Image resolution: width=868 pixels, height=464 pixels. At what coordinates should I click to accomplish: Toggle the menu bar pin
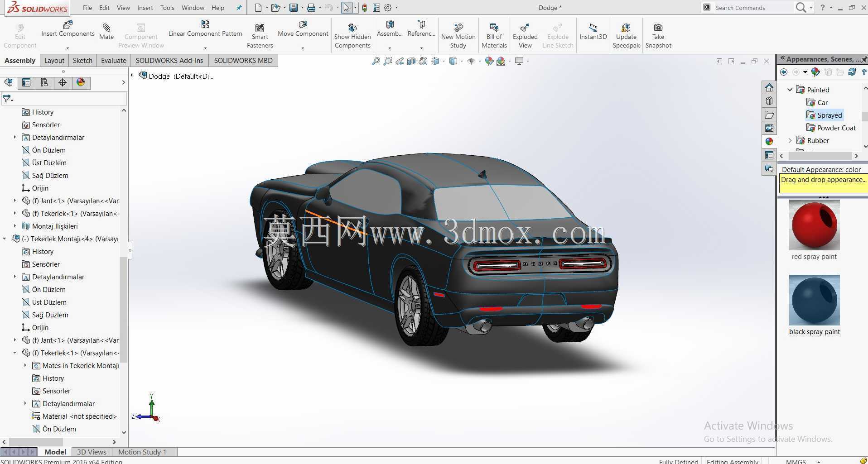(x=239, y=8)
